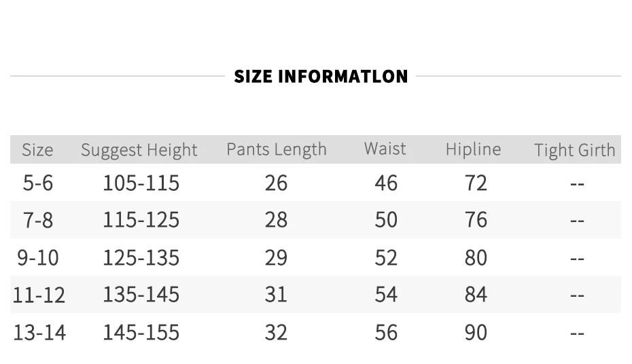This screenshot has width=632, height=364.
Task: Click hipline value 72
Action: (476, 183)
